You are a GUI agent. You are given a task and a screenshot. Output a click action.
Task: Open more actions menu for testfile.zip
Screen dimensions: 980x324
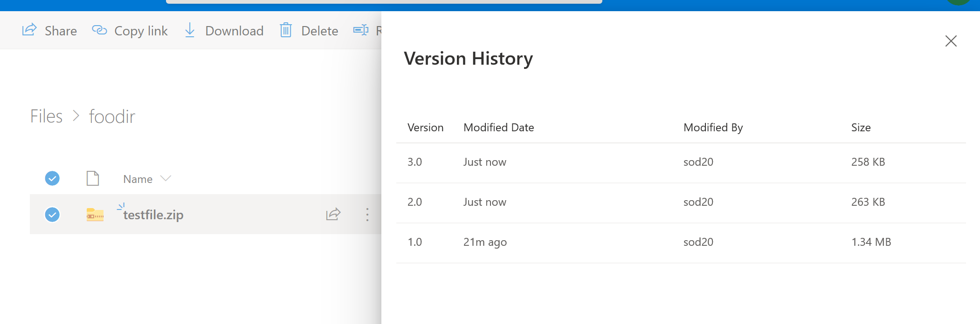[367, 214]
